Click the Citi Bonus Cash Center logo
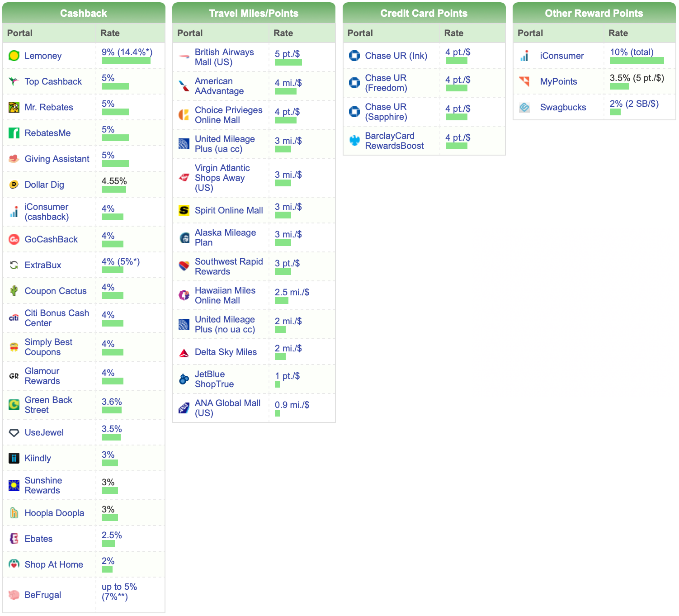The width and height of the screenshot is (679, 616). (x=14, y=318)
